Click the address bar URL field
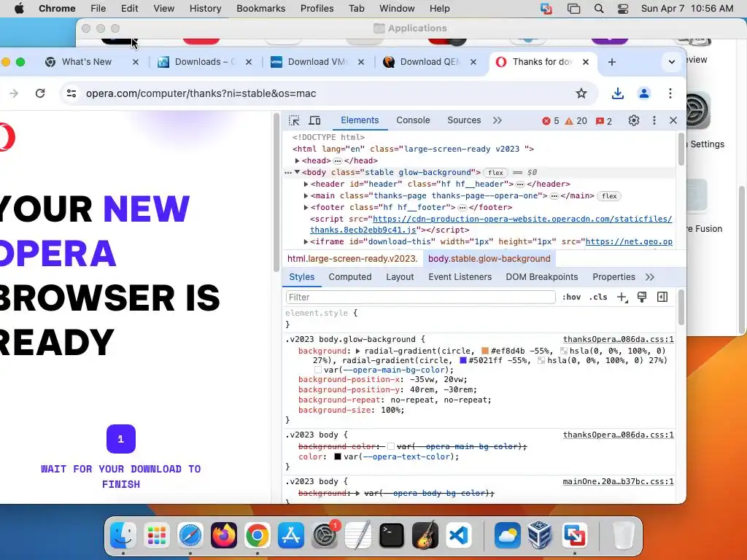This screenshot has width=747, height=560. [x=329, y=93]
